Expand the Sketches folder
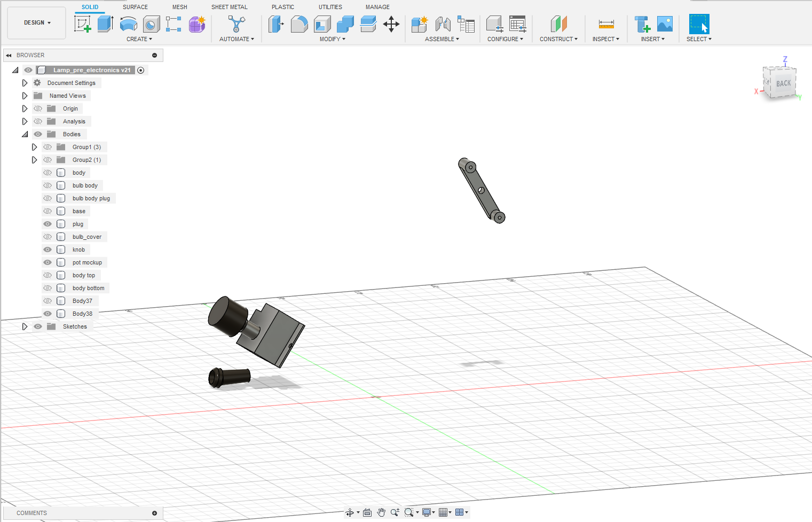The image size is (812, 522). pos(25,326)
